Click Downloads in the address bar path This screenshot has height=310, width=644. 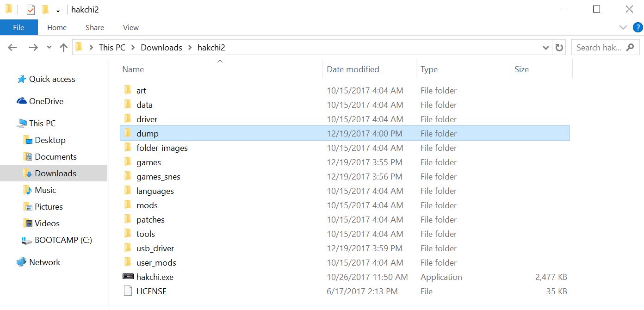click(161, 47)
